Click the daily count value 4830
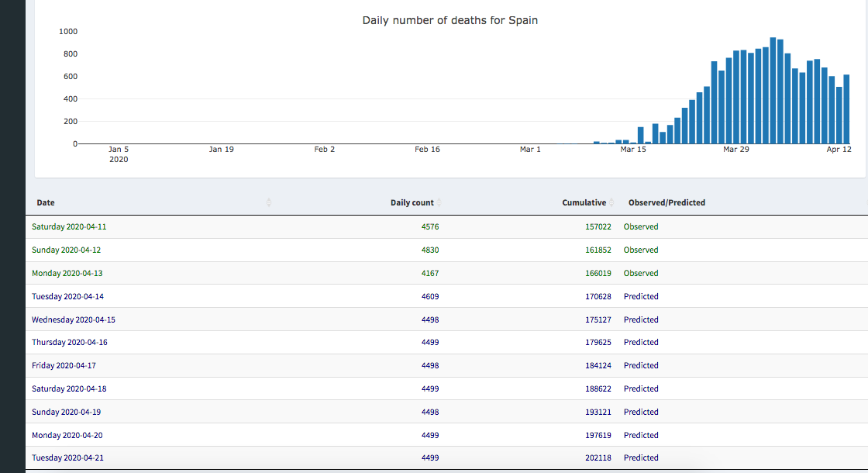 coord(430,250)
